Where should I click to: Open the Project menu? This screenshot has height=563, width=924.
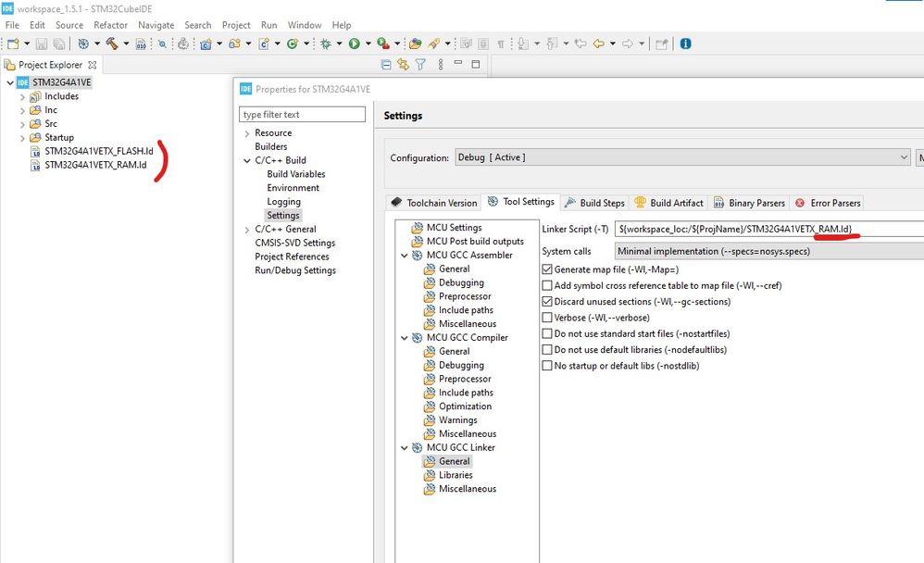click(236, 25)
